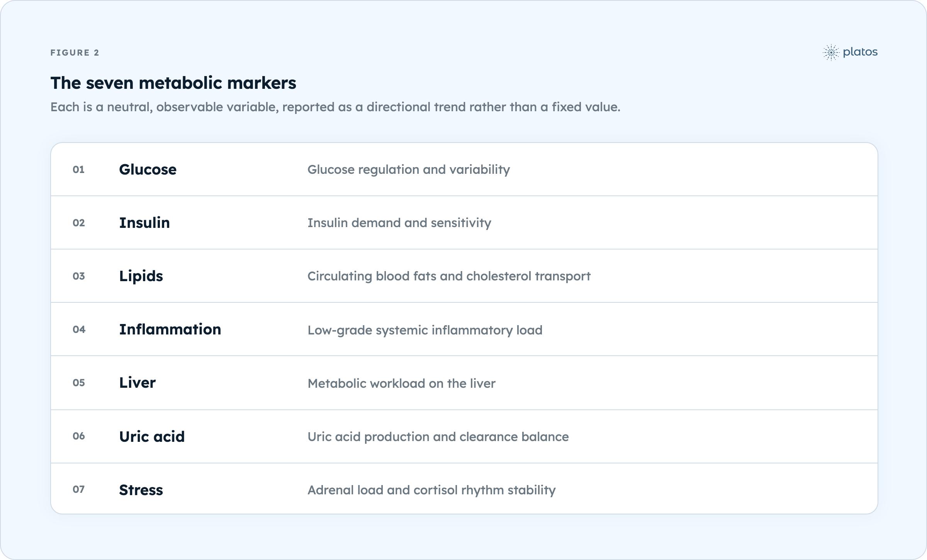The height and width of the screenshot is (560, 927).
Task: Click 'Circulating blood fats and cholesterol transport' text
Action: coord(449,277)
